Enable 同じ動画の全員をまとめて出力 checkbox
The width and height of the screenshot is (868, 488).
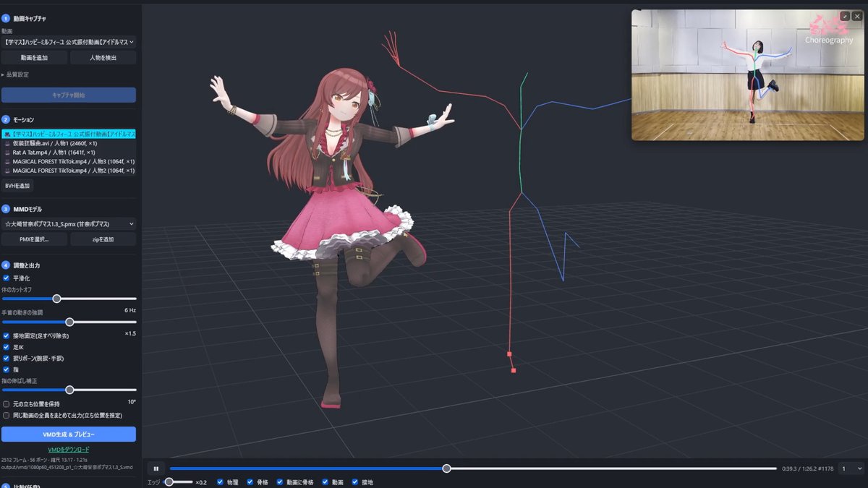click(x=7, y=416)
